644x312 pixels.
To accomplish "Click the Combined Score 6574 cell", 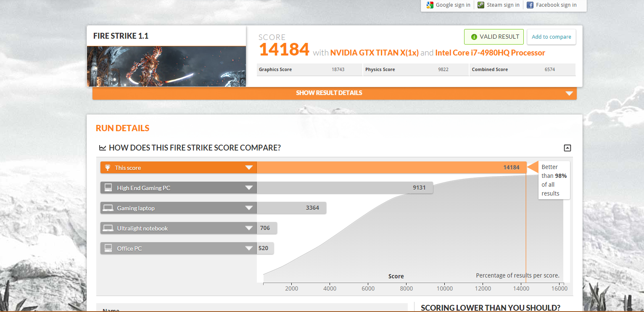I will 523,70.
